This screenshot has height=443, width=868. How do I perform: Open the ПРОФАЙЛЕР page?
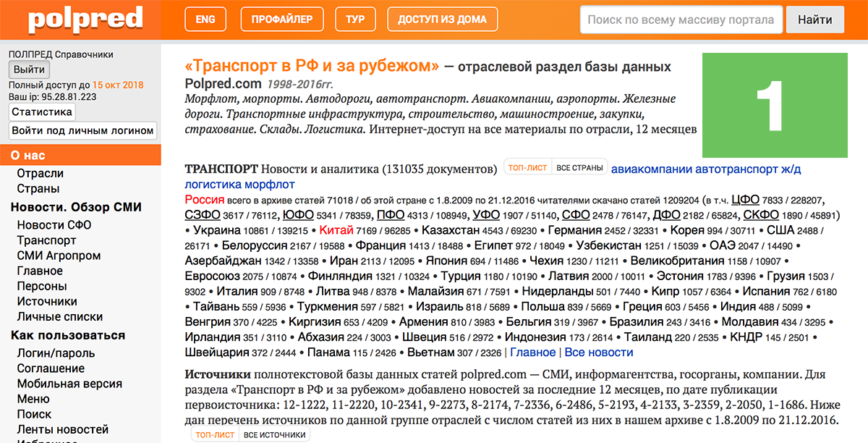coord(282,20)
